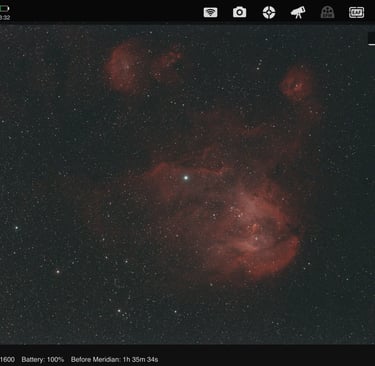The image size is (375, 366).
Task: Open the WiFi settings icon
Action: tap(210, 13)
